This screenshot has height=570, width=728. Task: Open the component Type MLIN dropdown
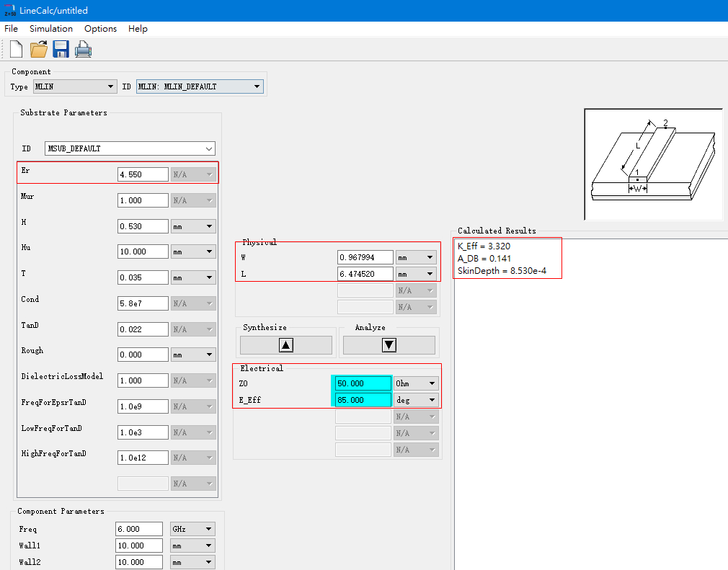75,86
